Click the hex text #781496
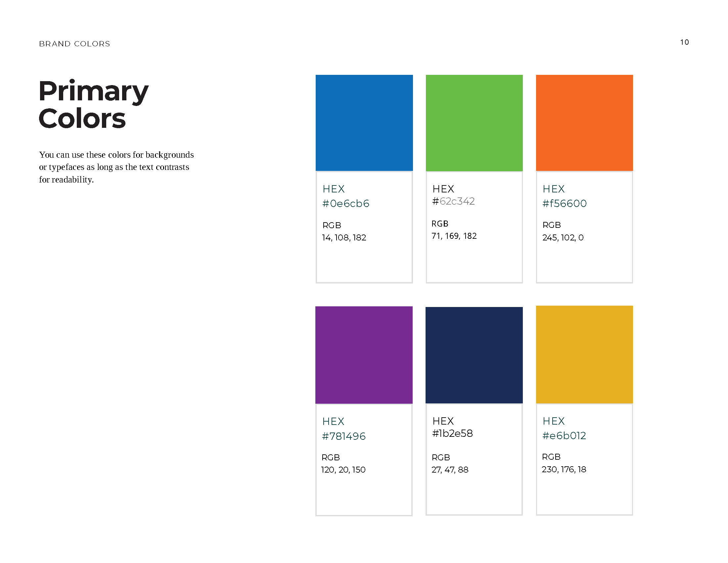The image size is (728, 563). (x=344, y=436)
